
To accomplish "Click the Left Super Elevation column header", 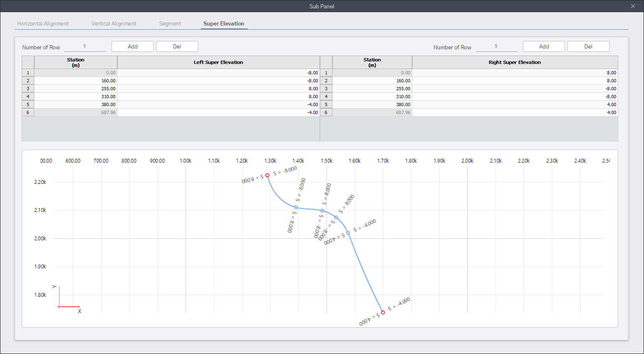I will 218,62.
